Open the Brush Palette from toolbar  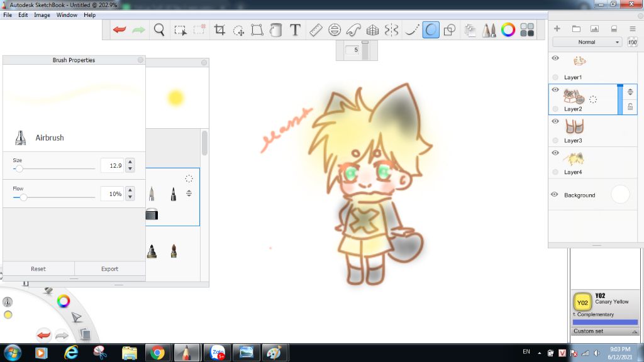pos(489,30)
